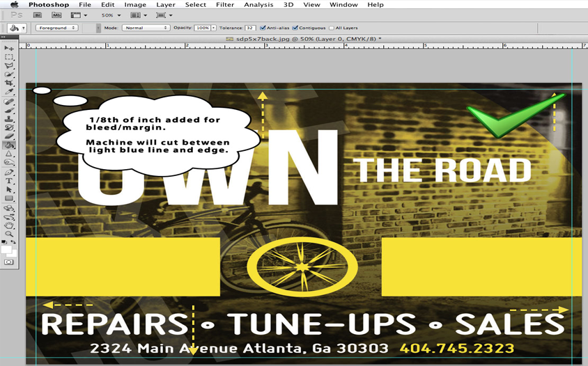Select the Healing Brush tool
The width and height of the screenshot is (588, 366).
9,102
